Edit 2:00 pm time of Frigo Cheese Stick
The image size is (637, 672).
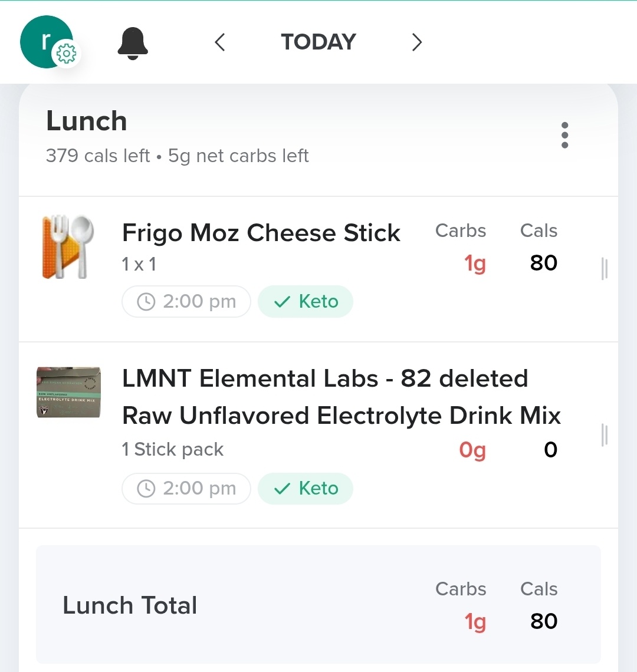(186, 302)
